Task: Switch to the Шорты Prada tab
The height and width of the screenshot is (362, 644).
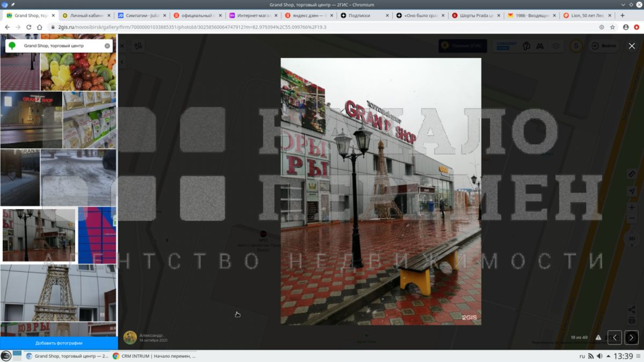Action: (x=476, y=15)
